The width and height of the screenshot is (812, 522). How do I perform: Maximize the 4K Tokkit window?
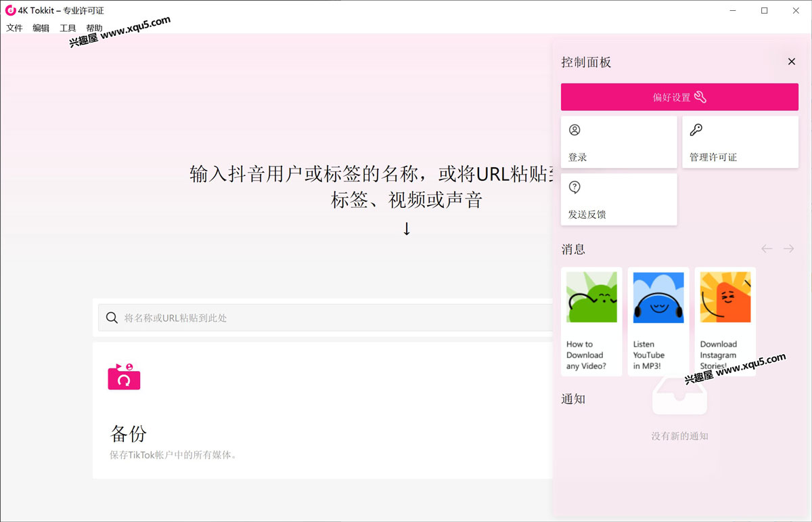click(765, 10)
